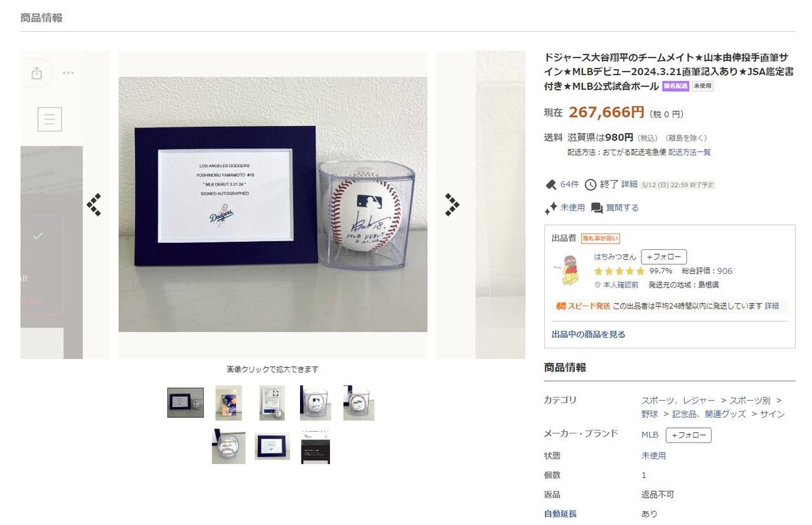Enlarge the main baseball product photo
Screen dimensions: 812x525
(273, 204)
